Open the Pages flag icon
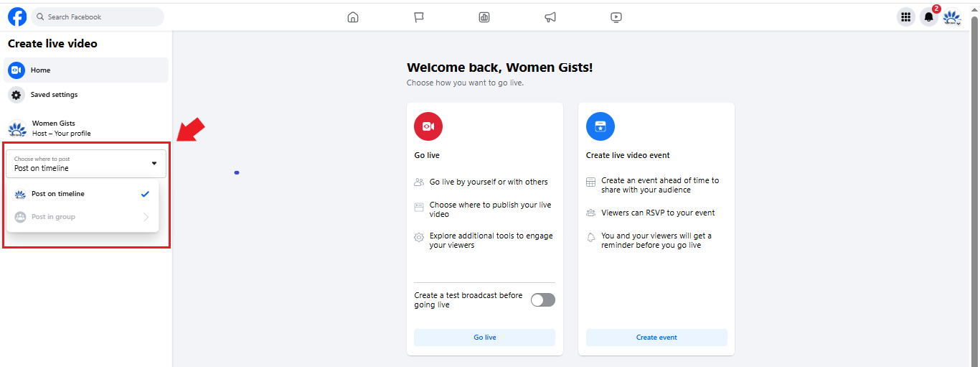The width and height of the screenshot is (980, 367). point(419,17)
